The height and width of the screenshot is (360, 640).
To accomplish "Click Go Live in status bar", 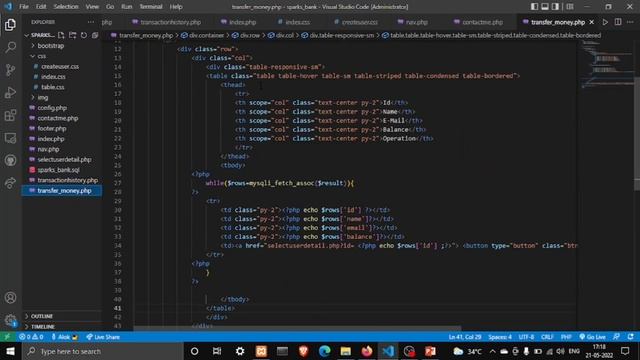I will 592,337.
